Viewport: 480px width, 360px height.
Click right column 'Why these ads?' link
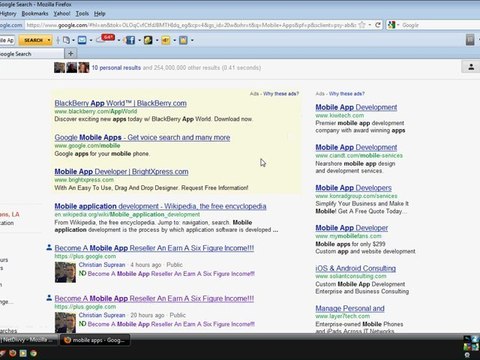[347, 94]
